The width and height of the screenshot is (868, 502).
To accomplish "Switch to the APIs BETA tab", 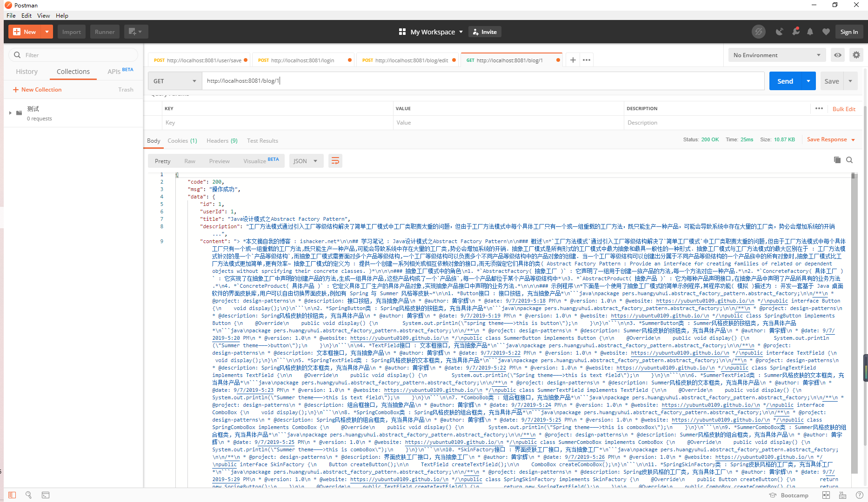I will point(120,71).
